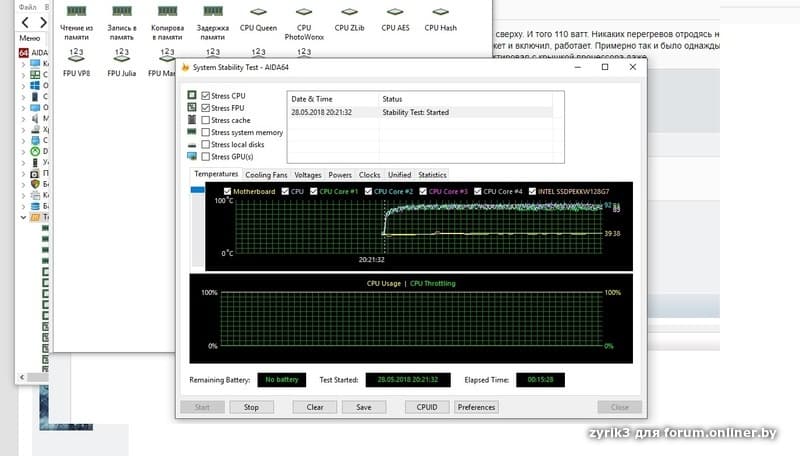Screen dimensions: 800x456
Task: Switch to the Powers tab
Action: pos(340,175)
